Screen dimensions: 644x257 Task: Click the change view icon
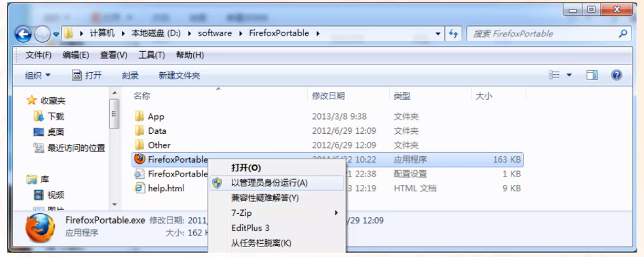click(x=555, y=75)
